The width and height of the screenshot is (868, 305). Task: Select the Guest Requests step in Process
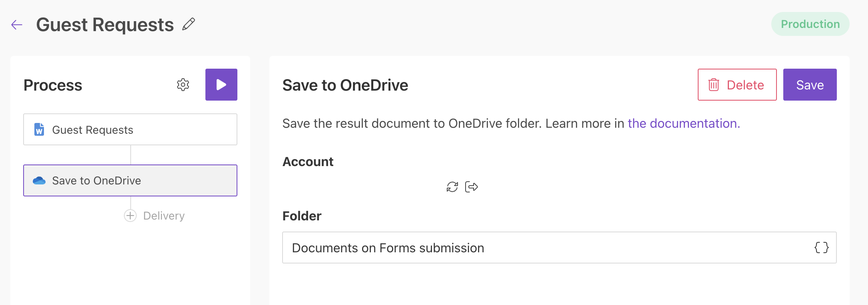(130, 129)
